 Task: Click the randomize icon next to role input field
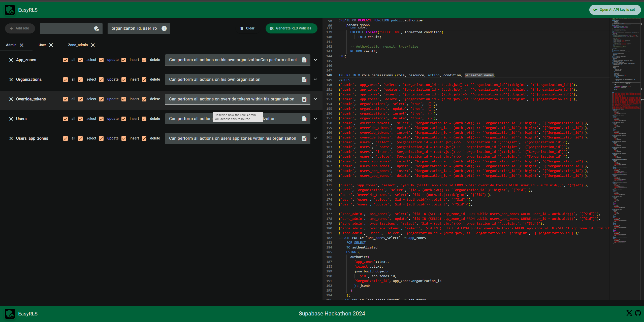click(96, 28)
